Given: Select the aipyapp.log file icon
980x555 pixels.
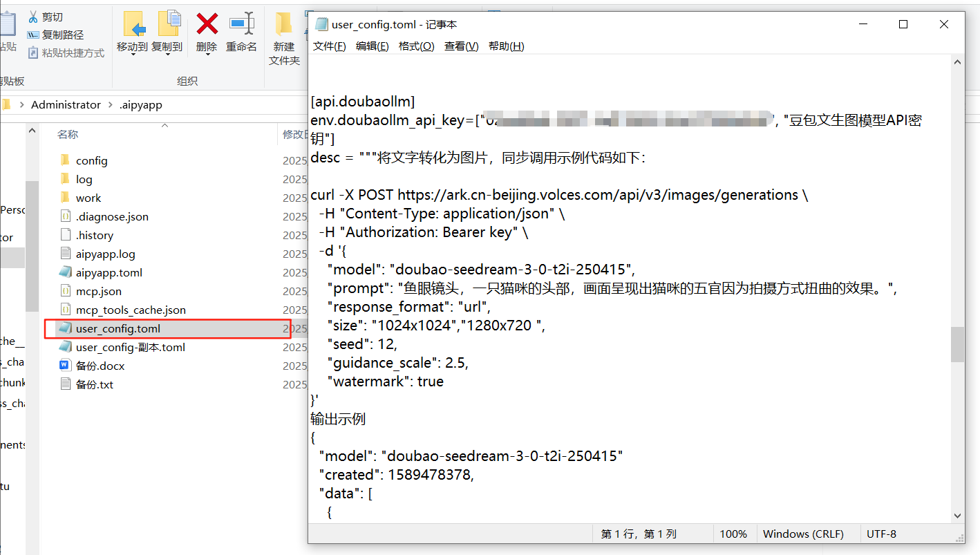Looking at the screenshot, I should tap(65, 254).
